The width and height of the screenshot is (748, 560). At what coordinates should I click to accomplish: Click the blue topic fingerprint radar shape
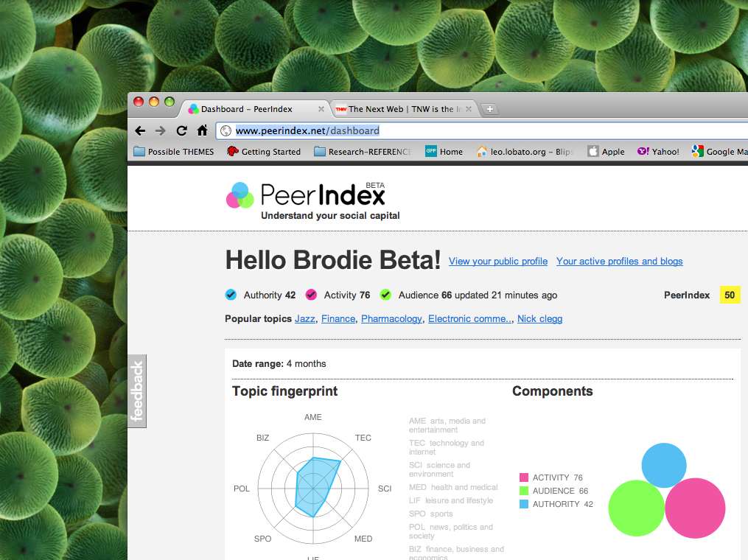315,488
